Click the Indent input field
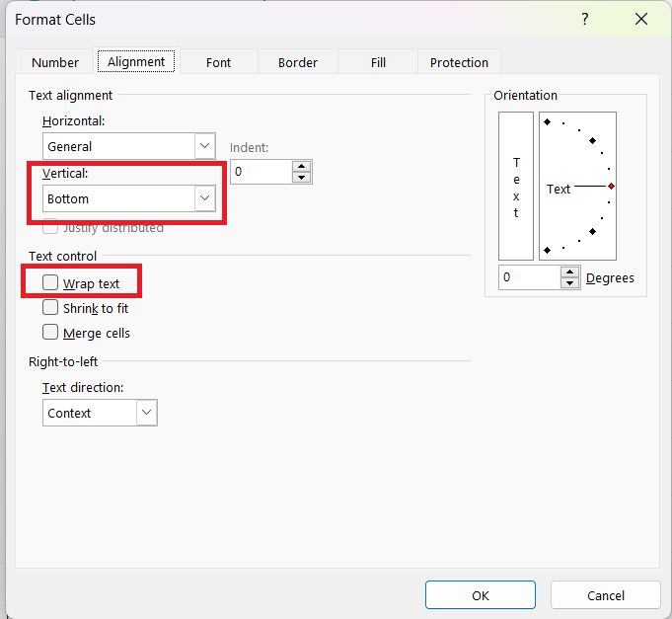Screen dimensions: 672x619 pyautogui.click(x=261, y=172)
